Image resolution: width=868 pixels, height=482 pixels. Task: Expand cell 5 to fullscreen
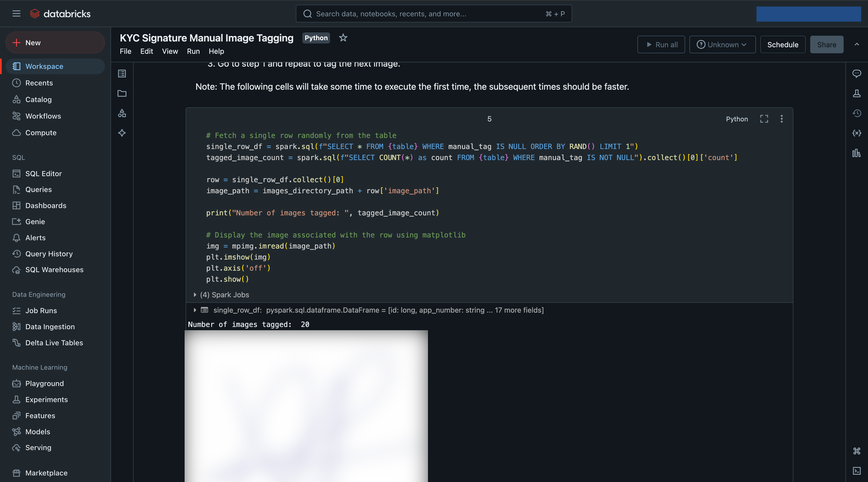pos(764,119)
